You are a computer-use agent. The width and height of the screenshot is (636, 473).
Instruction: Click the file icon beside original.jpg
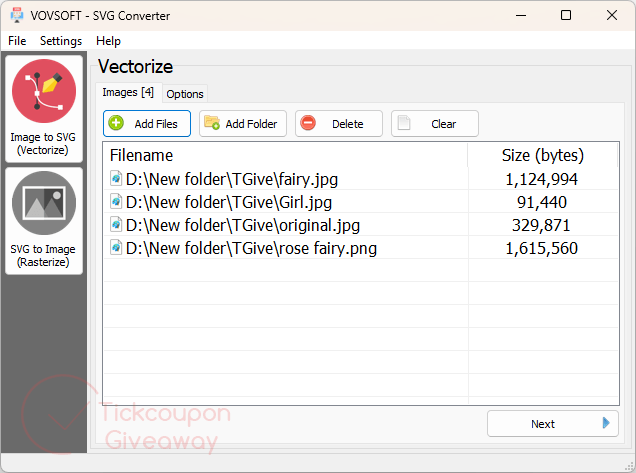(116, 225)
